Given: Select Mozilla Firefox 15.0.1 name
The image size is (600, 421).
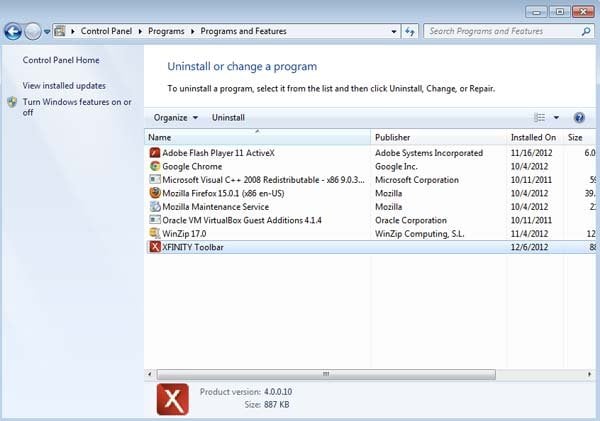Looking at the screenshot, I should (x=223, y=193).
